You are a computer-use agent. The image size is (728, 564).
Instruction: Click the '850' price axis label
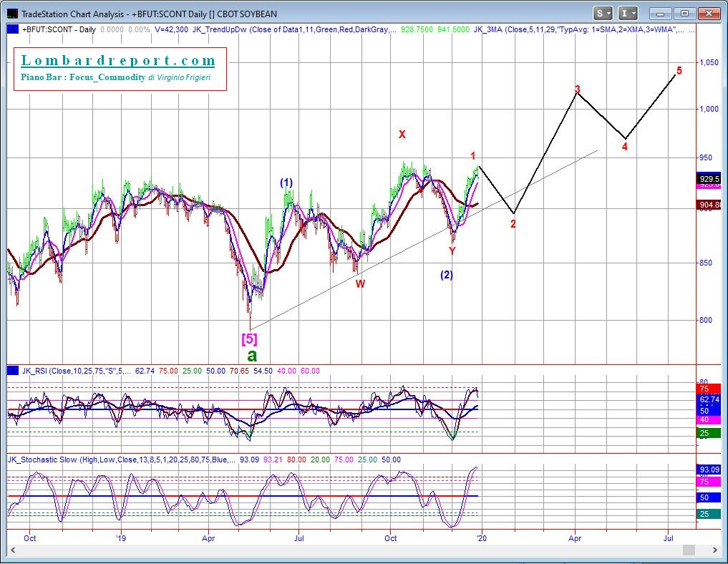[x=706, y=263]
